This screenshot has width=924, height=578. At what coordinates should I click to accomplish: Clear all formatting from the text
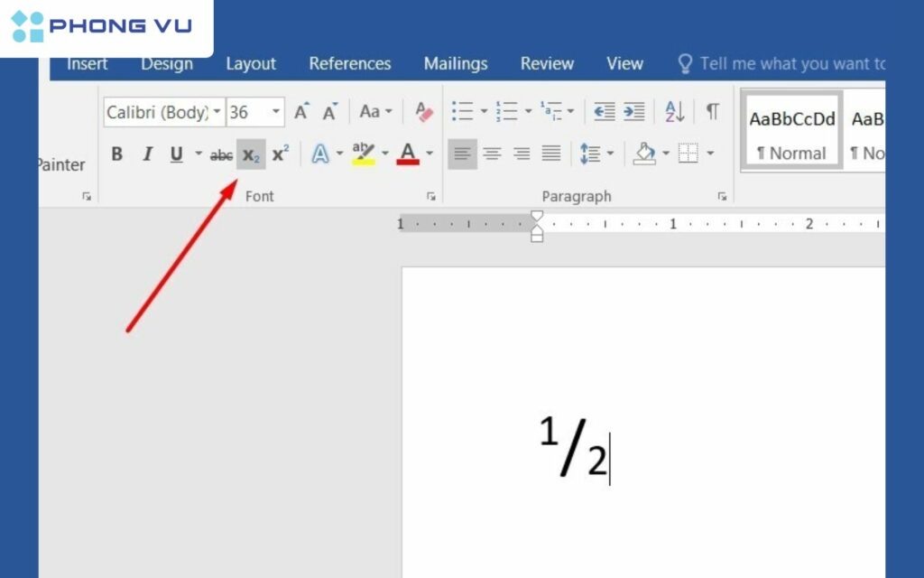[423, 112]
